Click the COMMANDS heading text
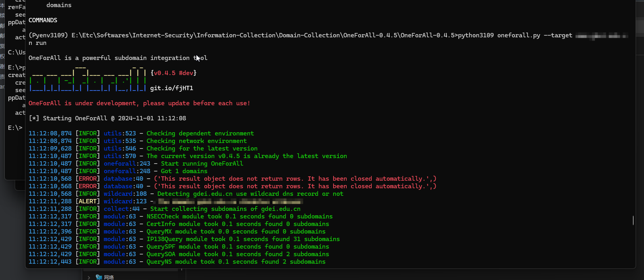Viewport: 644px width, 280px height. coord(43,20)
